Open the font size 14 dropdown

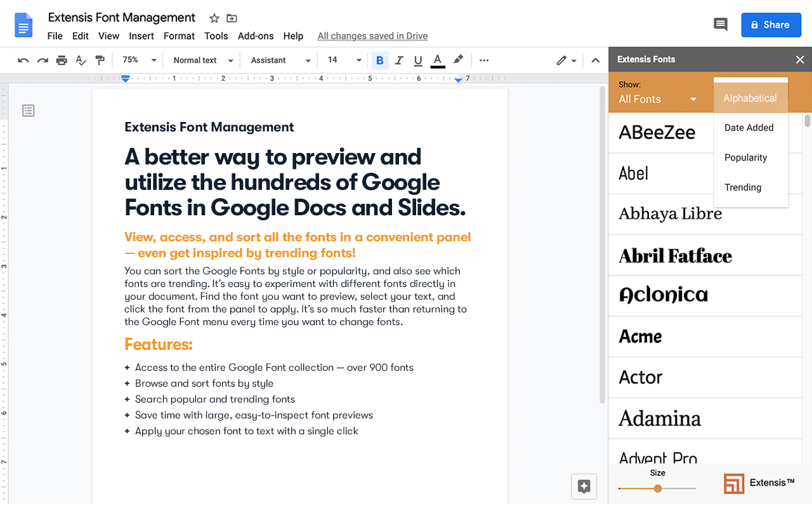(344, 60)
